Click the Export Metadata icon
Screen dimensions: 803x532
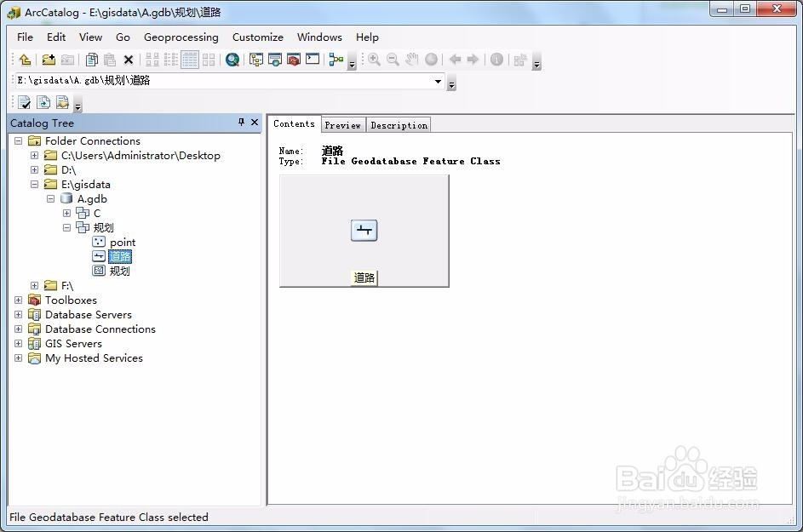coord(62,102)
